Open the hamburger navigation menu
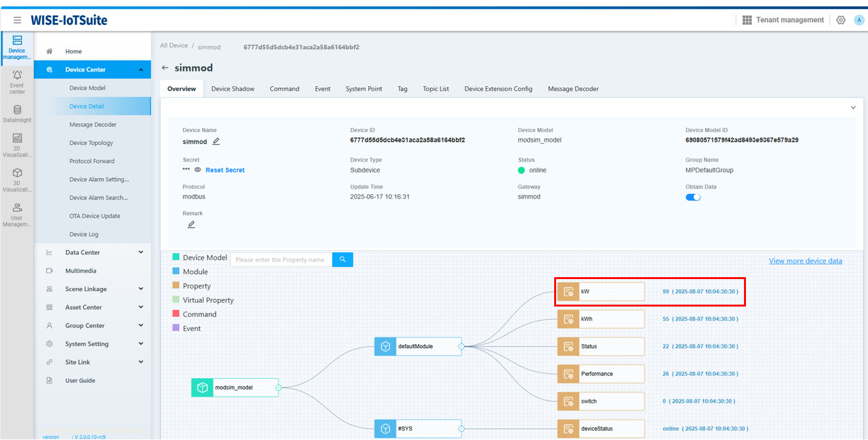The image size is (868, 440). click(x=17, y=20)
